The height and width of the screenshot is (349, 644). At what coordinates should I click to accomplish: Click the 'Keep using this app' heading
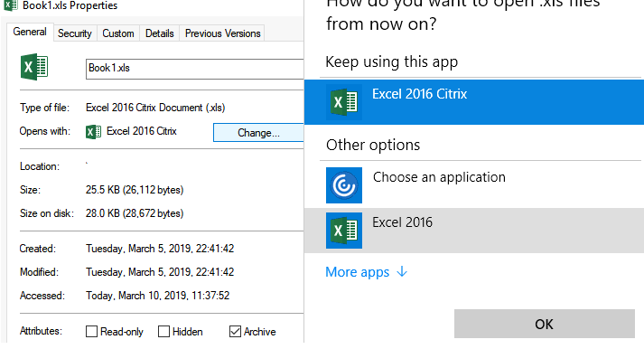392,62
